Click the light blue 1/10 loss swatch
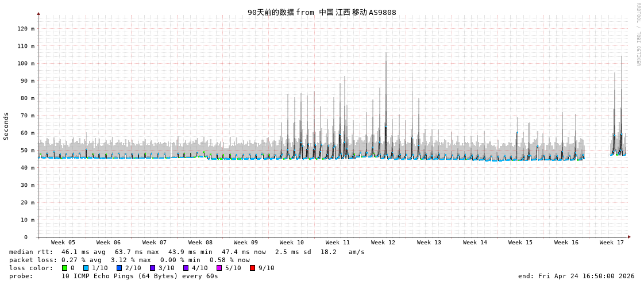 point(86,268)
